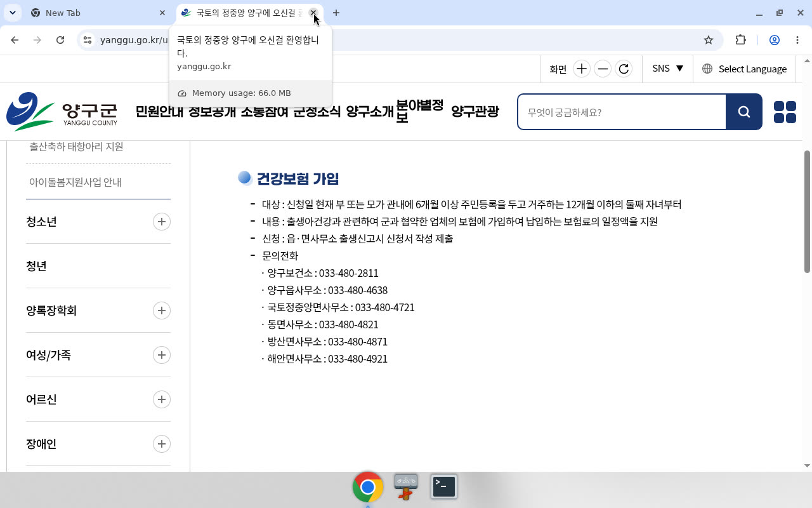Open the SNS dropdown
This screenshot has width=812, height=508.
(667, 69)
